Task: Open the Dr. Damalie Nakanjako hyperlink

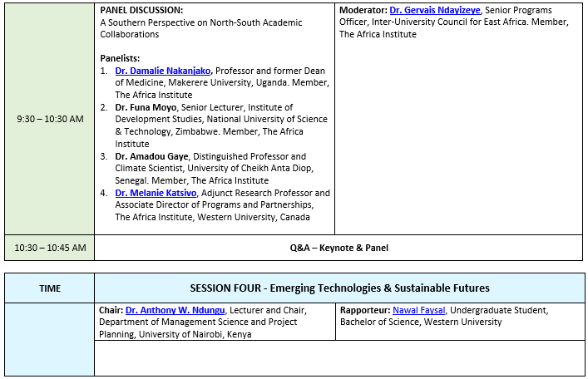Action: click(x=164, y=71)
